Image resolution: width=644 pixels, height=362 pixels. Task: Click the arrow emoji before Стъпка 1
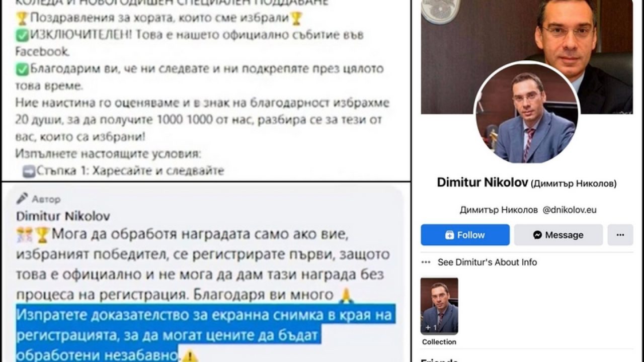pyautogui.click(x=29, y=171)
